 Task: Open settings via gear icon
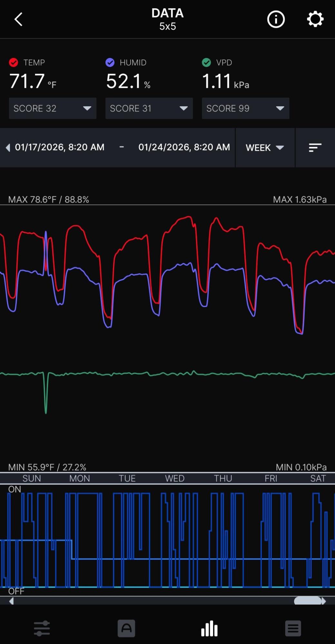[315, 19]
